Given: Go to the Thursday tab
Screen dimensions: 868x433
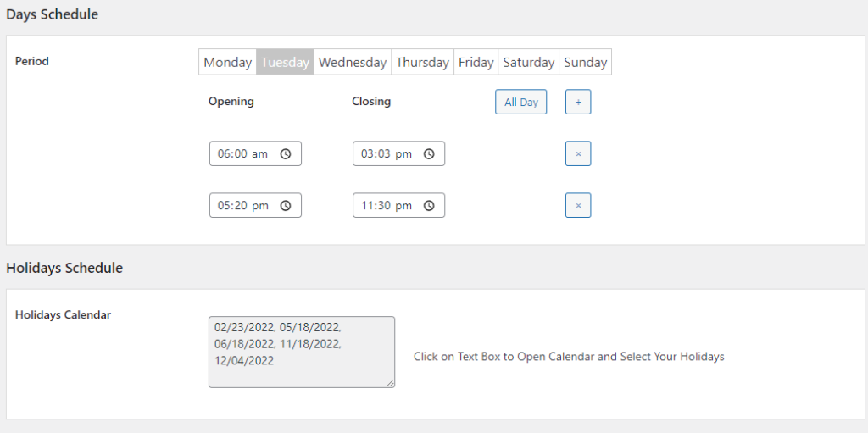Looking at the screenshot, I should pos(422,62).
